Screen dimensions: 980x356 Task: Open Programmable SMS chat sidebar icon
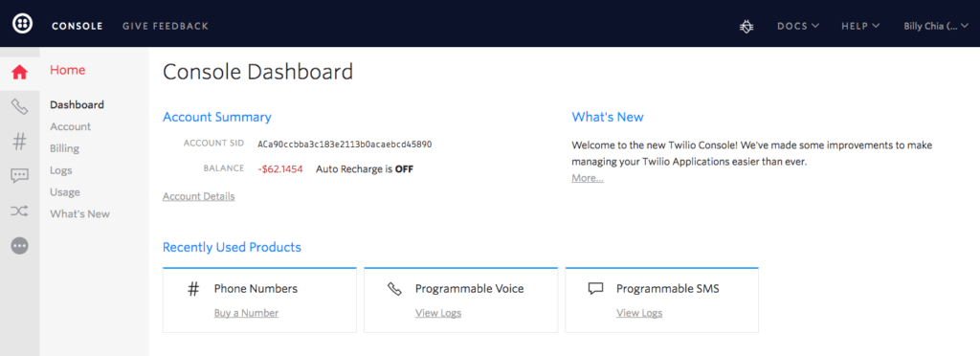[20, 176]
